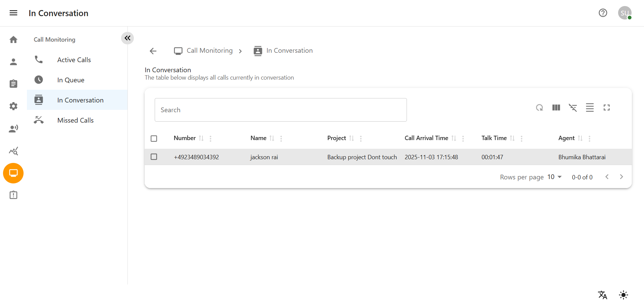Click the Call Monitoring breadcrumb link
Screen dimensions: 644x303
click(209, 51)
